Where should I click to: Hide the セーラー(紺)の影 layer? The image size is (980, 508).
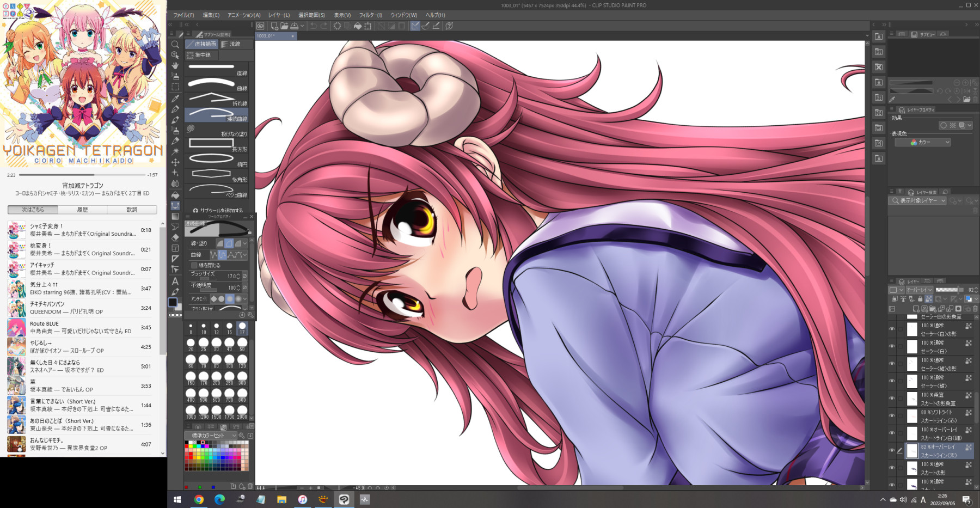892,364
